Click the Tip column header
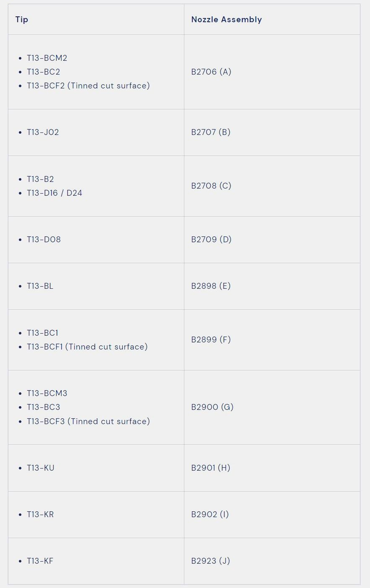Image resolution: width=370 pixels, height=588 pixels. point(22,20)
